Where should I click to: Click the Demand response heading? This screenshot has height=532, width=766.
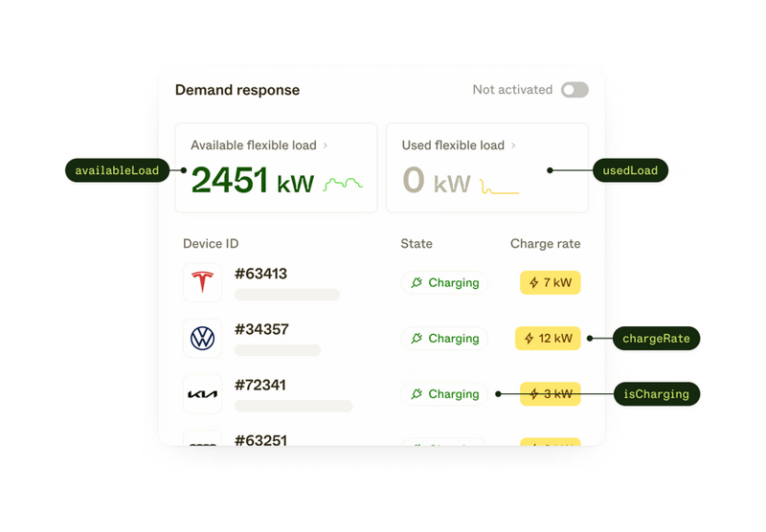point(237,90)
